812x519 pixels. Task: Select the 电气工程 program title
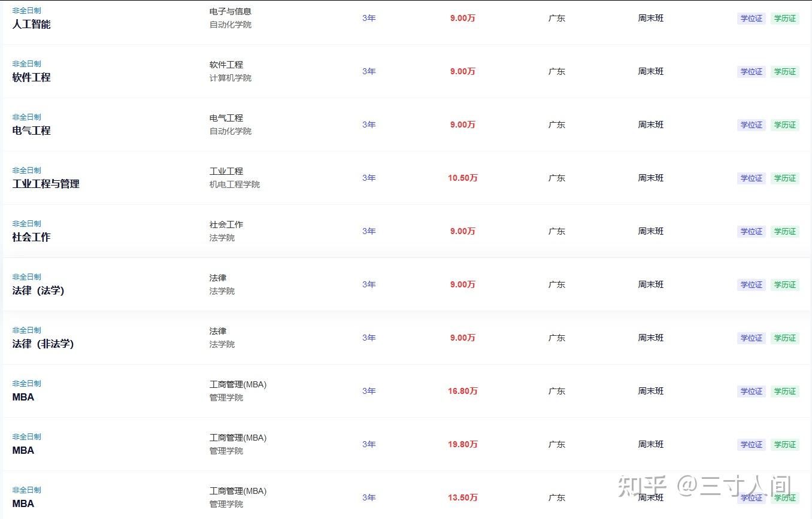31,131
